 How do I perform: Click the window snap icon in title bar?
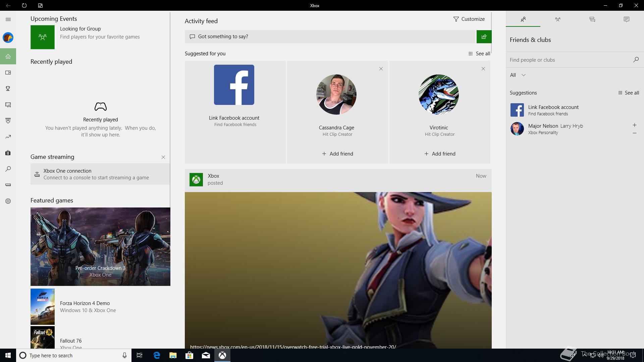click(40, 5)
